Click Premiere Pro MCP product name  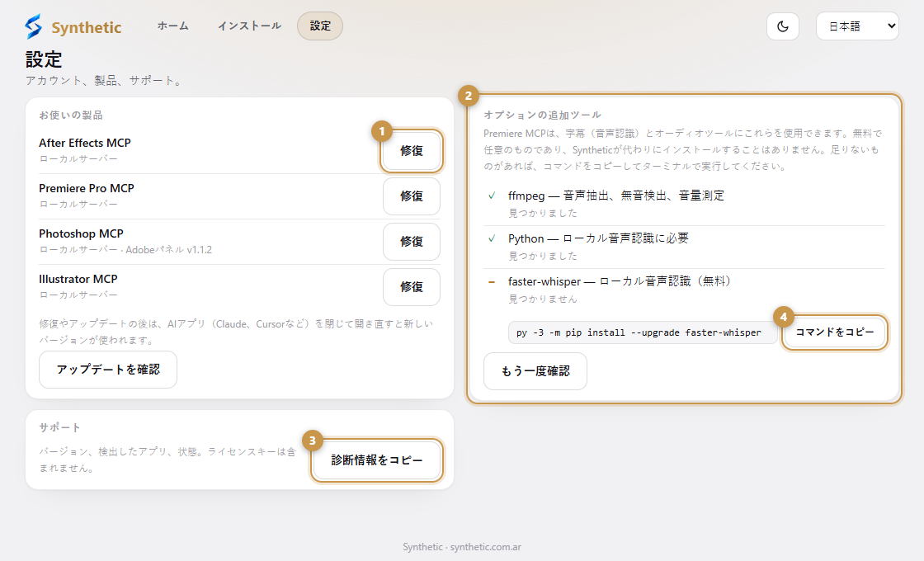pos(87,188)
